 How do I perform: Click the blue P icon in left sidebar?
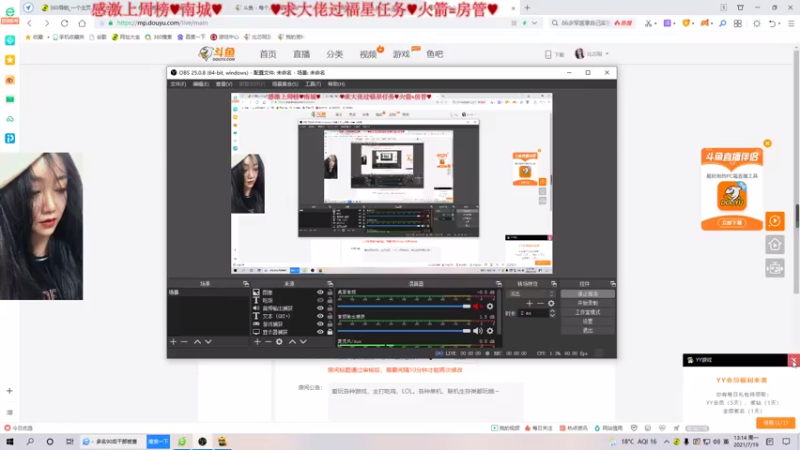coord(10,138)
